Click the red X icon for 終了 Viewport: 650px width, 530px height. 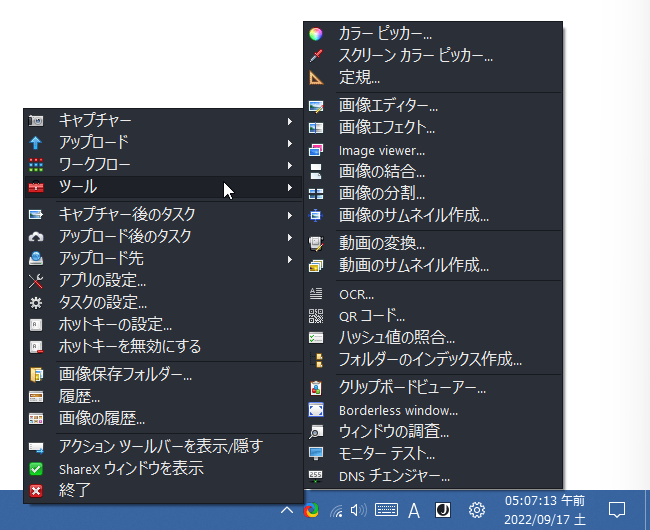pos(36,491)
